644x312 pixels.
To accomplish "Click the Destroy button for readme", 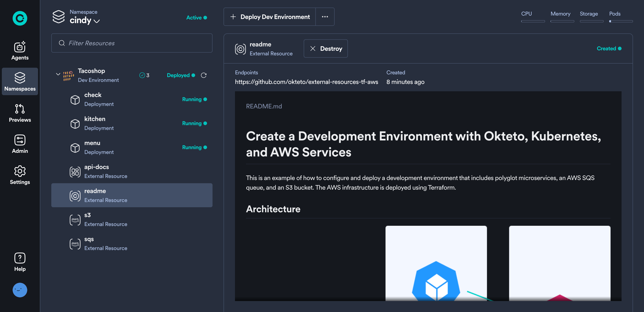I will [x=325, y=48].
